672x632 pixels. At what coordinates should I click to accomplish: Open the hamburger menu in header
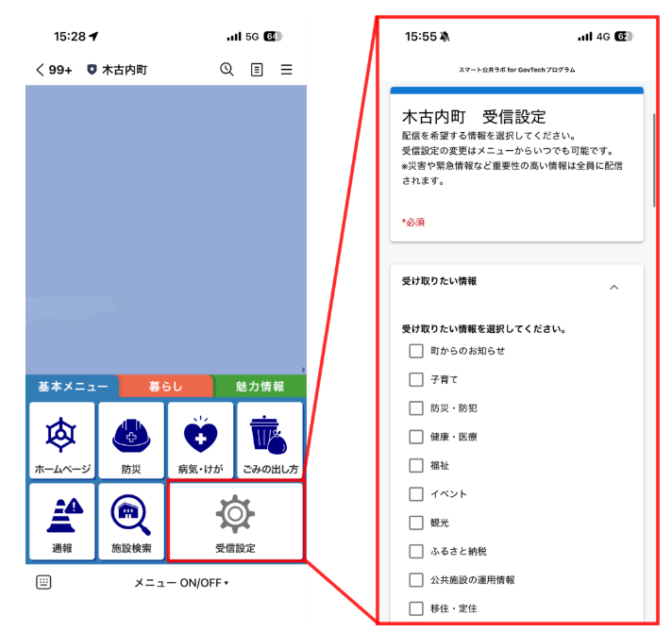pos(286,70)
